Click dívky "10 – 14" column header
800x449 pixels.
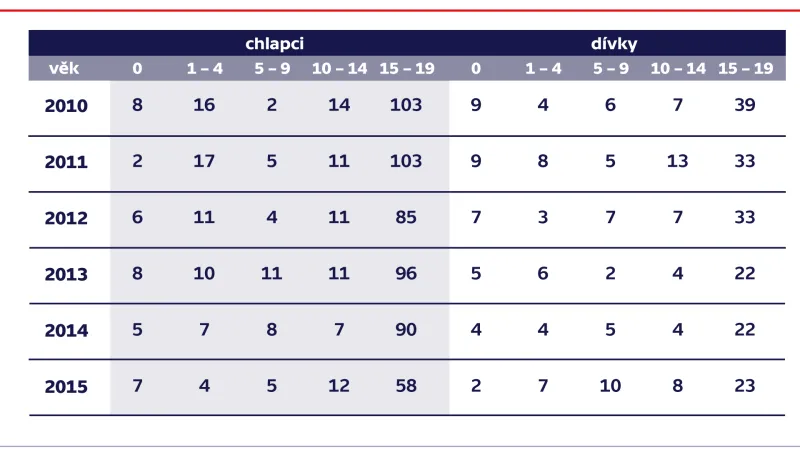[678, 69]
